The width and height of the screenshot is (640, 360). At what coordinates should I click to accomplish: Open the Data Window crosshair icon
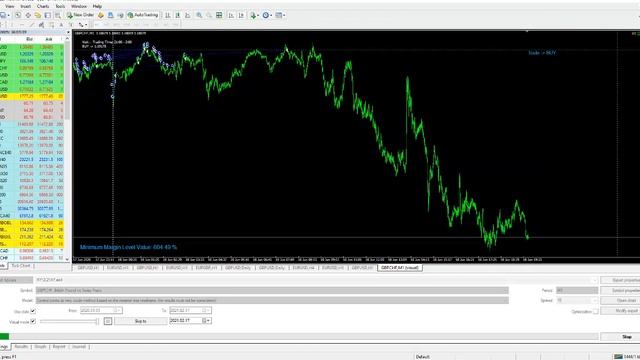28,15
